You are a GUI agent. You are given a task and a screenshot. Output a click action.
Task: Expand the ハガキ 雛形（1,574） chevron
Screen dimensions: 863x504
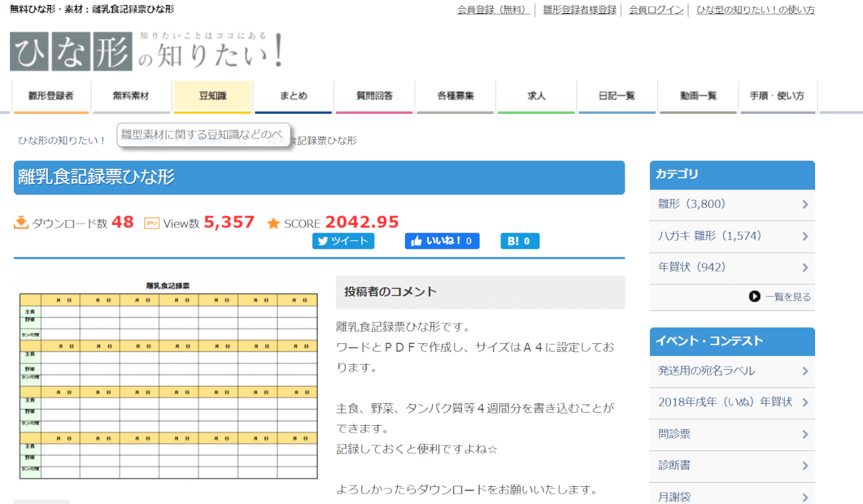click(805, 236)
